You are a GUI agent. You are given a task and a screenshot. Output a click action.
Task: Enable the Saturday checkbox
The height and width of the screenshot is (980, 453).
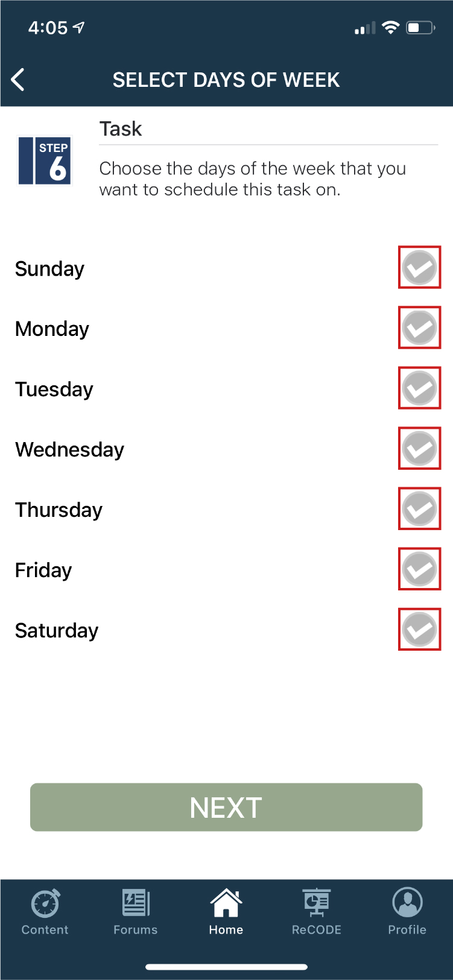click(419, 630)
